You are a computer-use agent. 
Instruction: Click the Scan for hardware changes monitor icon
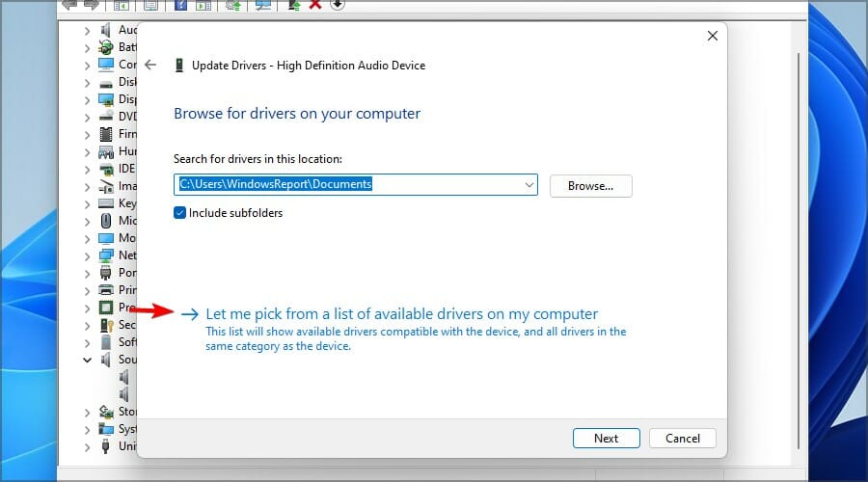[263, 5]
